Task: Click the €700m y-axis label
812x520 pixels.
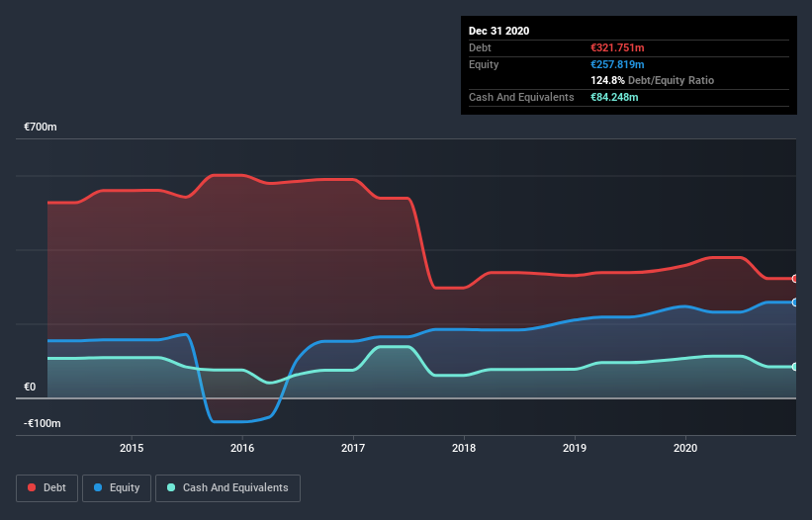Action: tap(41, 127)
